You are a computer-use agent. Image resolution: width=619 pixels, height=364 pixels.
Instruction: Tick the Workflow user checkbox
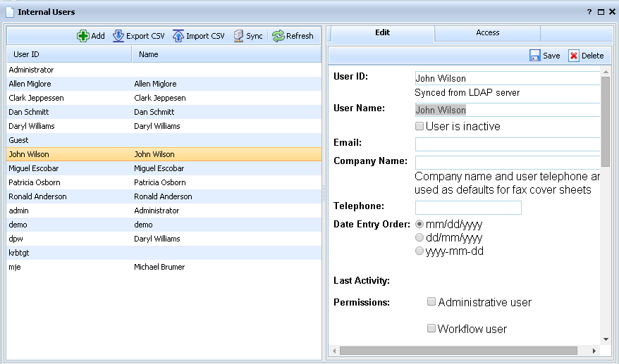[431, 329]
